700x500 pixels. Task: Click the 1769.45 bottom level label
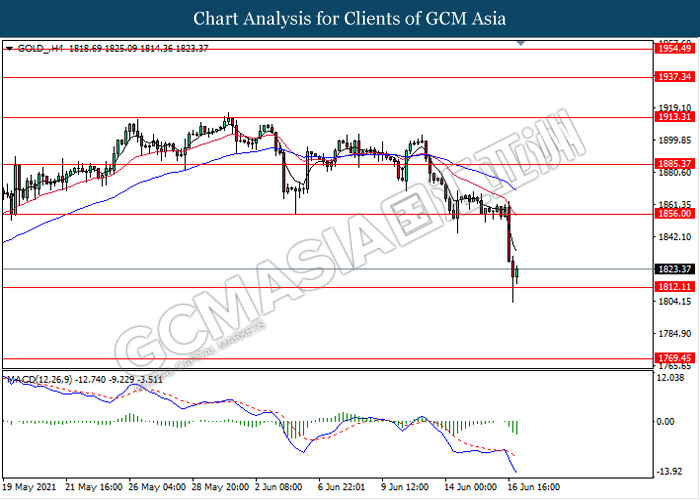(x=675, y=358)
